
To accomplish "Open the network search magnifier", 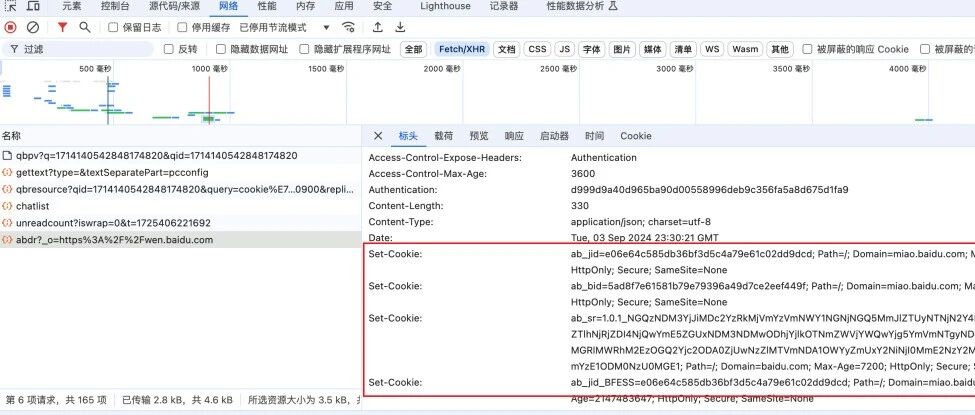I will [x=85, y=27].
